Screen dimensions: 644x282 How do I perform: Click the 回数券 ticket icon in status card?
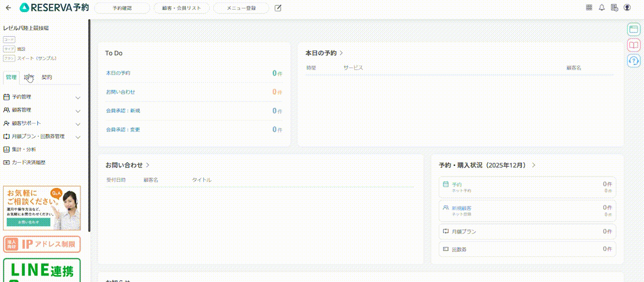(446, 249)
